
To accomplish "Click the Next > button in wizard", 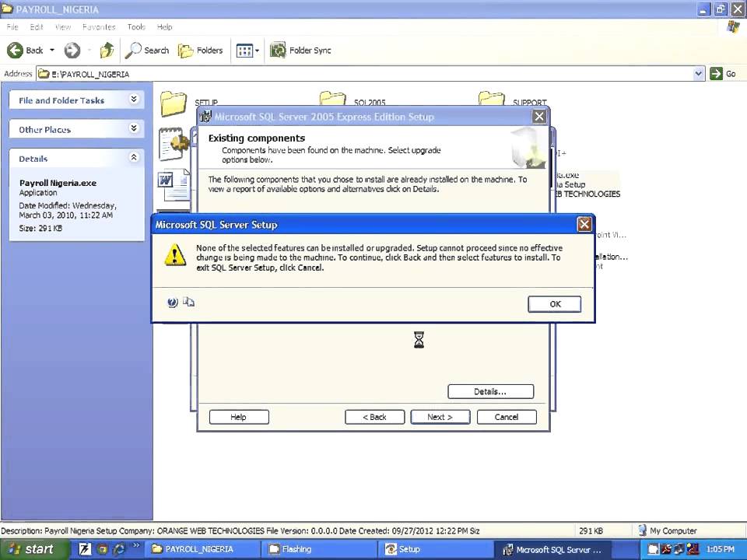I will pyautogui.click(x=440, y=417).
